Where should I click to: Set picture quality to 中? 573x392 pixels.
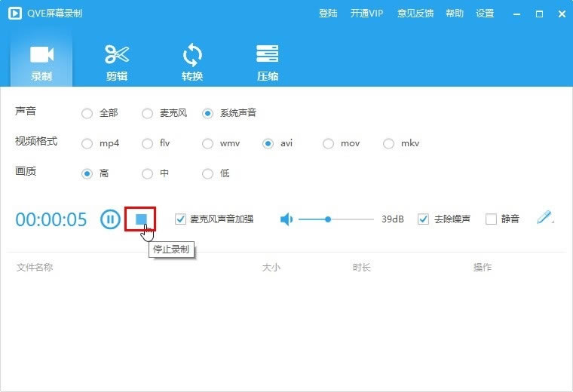147,173
